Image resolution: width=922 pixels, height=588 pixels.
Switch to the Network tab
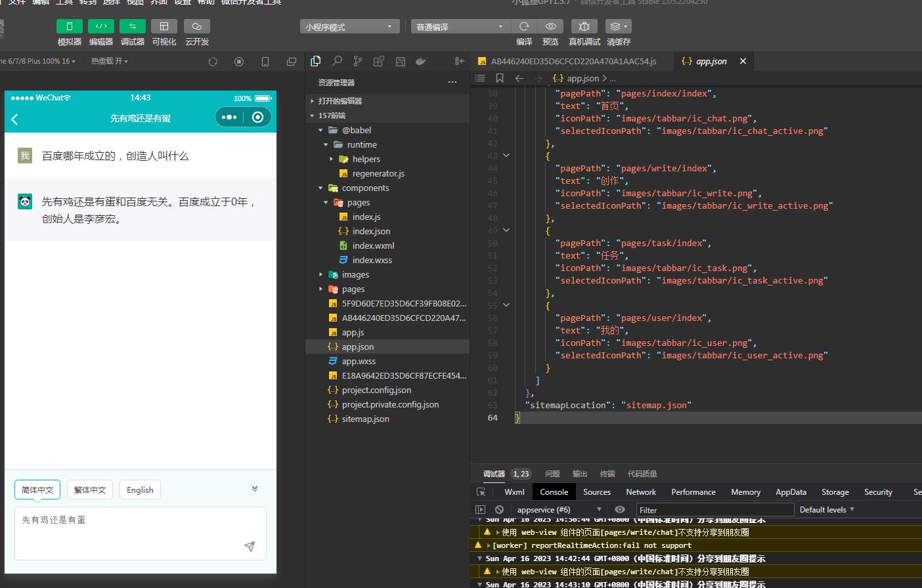pyautogui.click(x=641, y=492)
